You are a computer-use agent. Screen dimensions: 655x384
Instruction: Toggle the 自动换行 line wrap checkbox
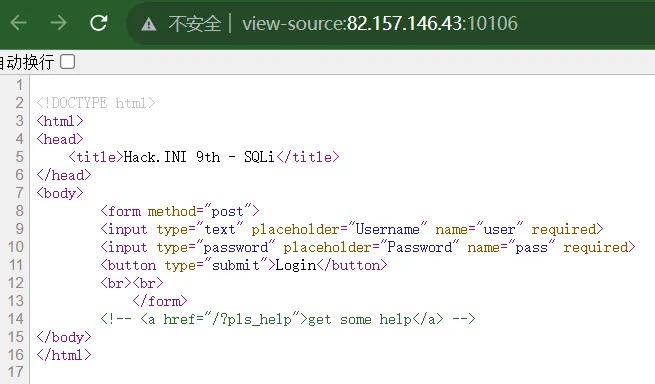click(68, 62)
